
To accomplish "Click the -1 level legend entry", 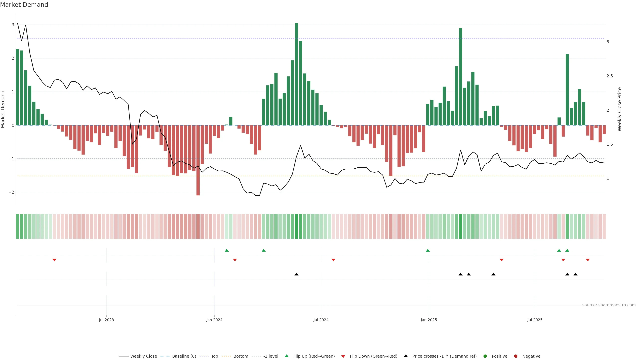I will click(x=271, y=356).
